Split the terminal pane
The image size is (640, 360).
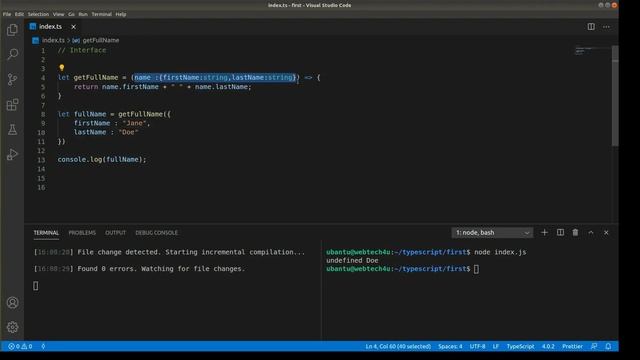coord(560,232)
